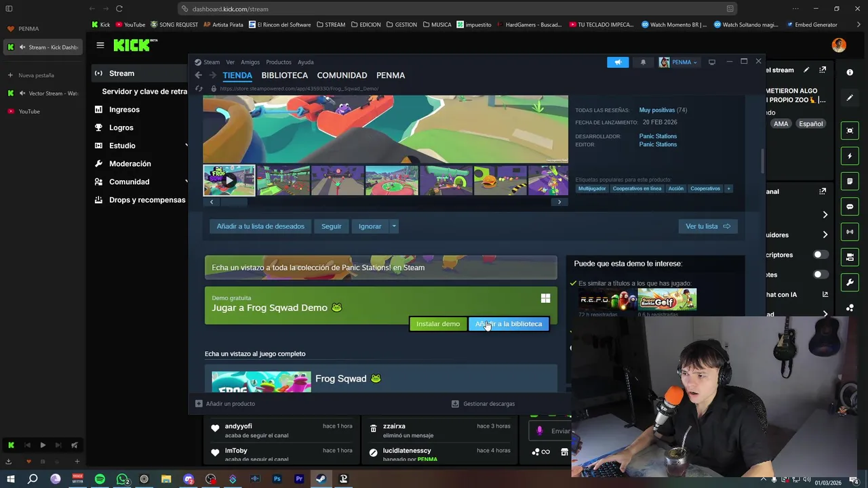868x488 pixels.
Task: Click Steam announcements megaphone button
Action: pyautogui.click(x=618, y=62)
